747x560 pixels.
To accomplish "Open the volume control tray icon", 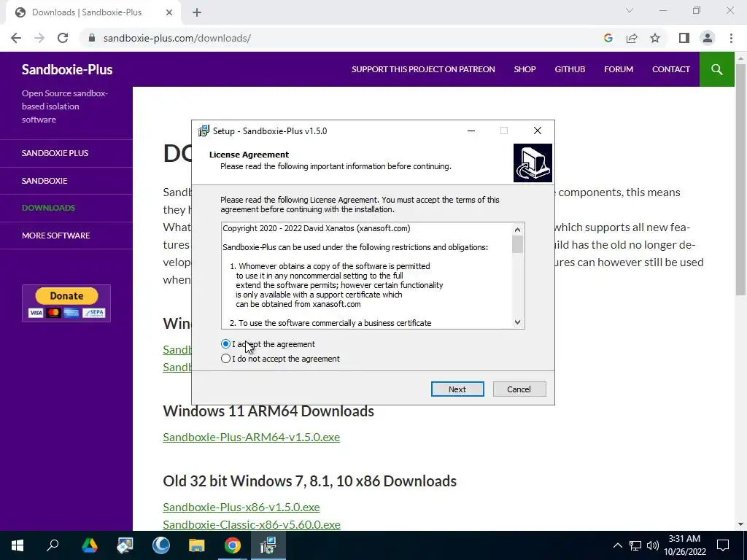I will click(x=653, y=545).
